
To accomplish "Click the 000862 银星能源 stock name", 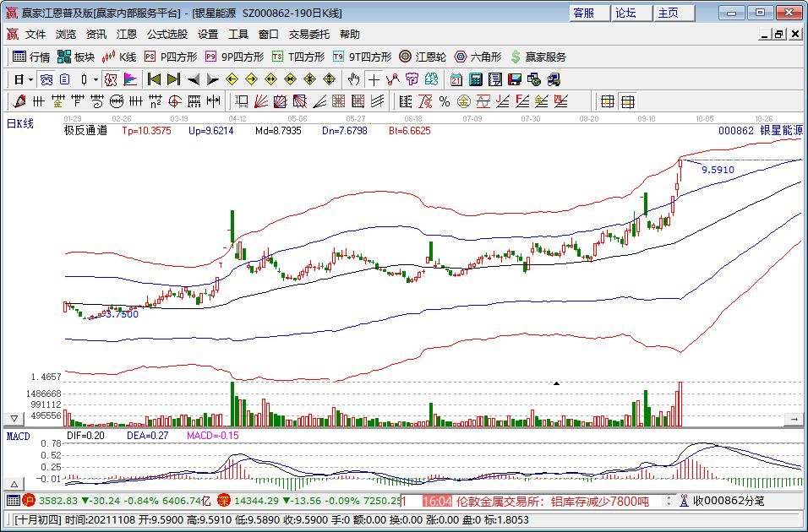I will (x=761, y=131).
